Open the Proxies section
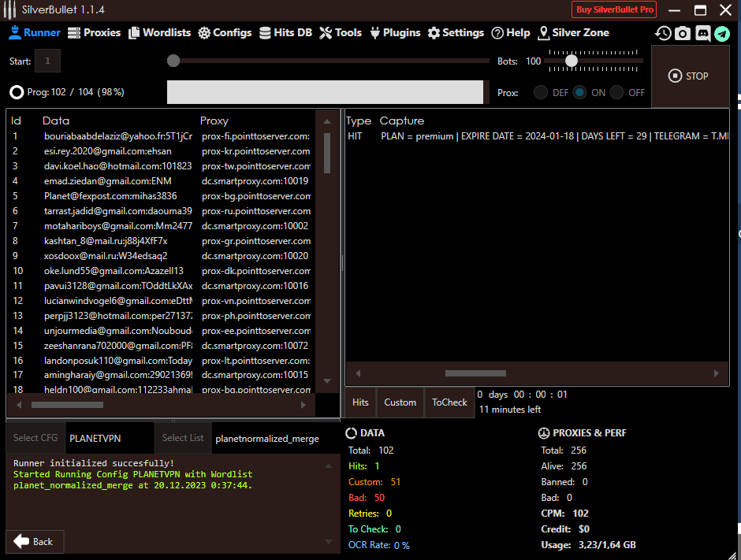The width and height of the screenshot is (741, 560). click(94, 33)
